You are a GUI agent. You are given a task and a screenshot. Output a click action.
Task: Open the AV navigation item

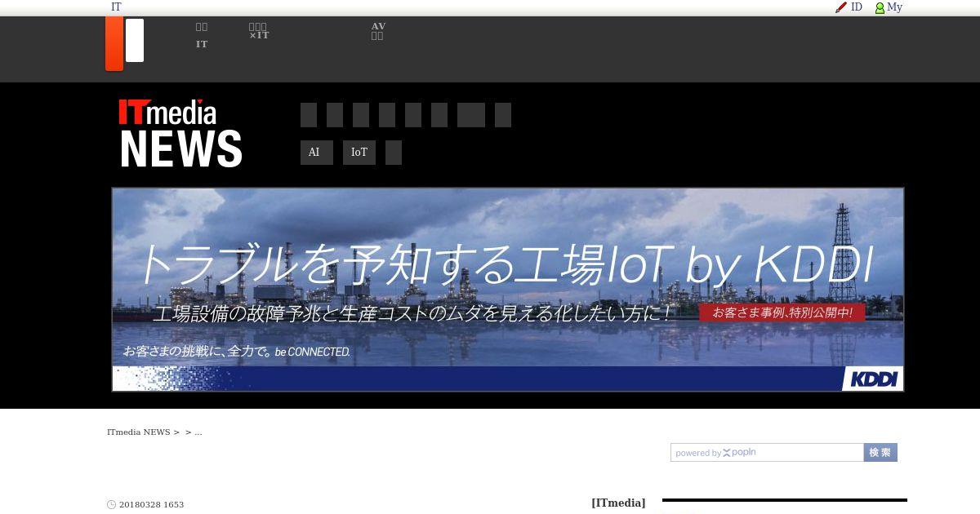(378, 31)
